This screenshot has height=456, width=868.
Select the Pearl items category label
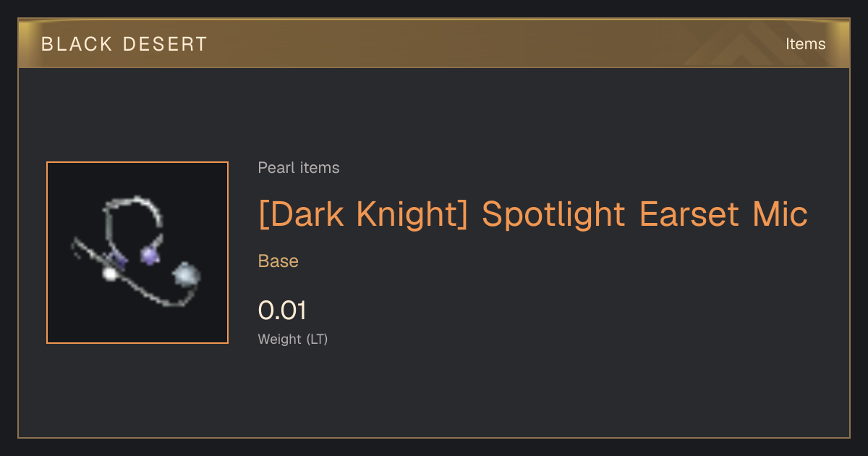click(x=299, y=168)
